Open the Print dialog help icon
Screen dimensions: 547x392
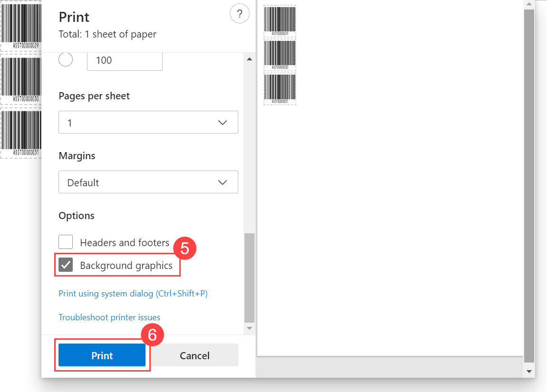(x=239, y=13)
